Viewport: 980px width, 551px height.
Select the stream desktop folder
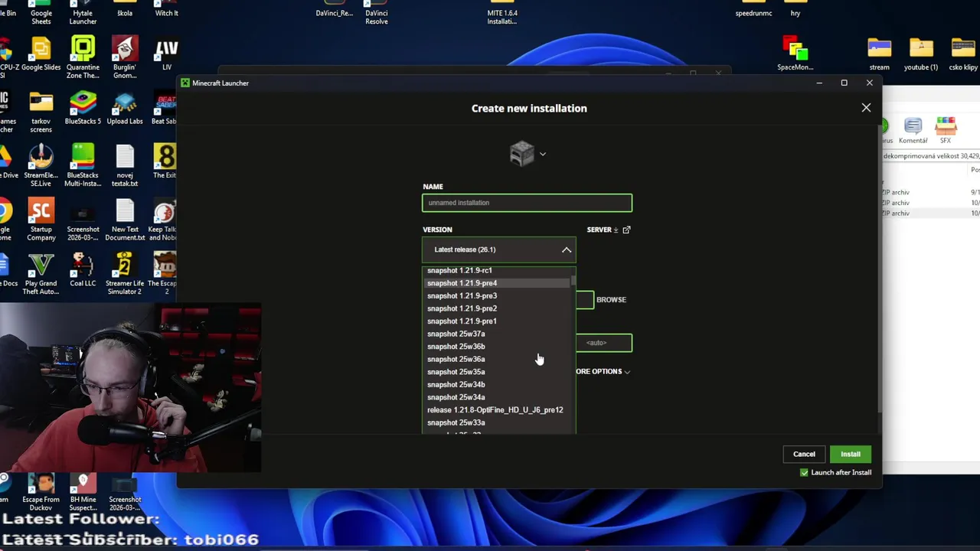(879, 54)
